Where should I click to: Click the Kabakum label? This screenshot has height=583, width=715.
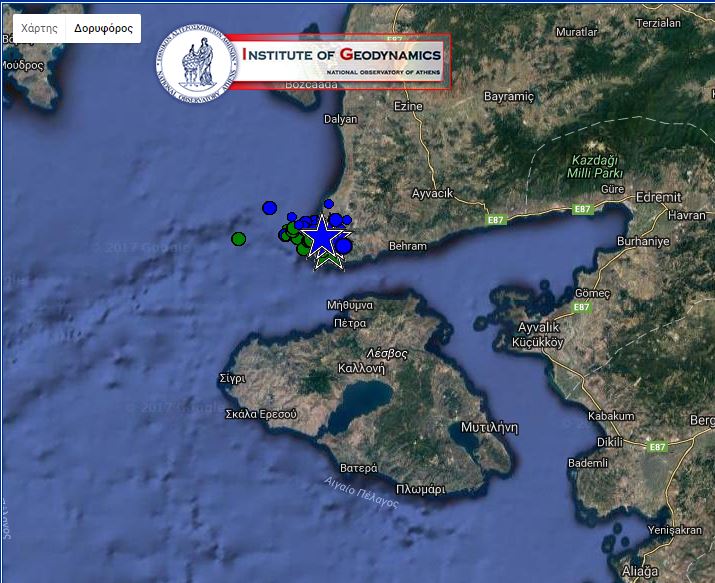tap(611, 416)
